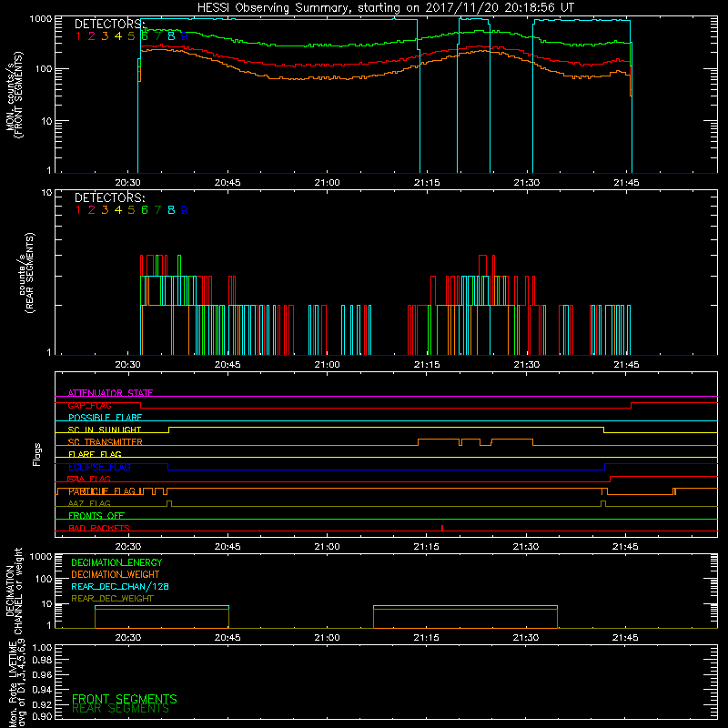Screen dimensions: 728x728
Task: Click the 21:30 tick under the Flags plot
Action: point(526,547)
